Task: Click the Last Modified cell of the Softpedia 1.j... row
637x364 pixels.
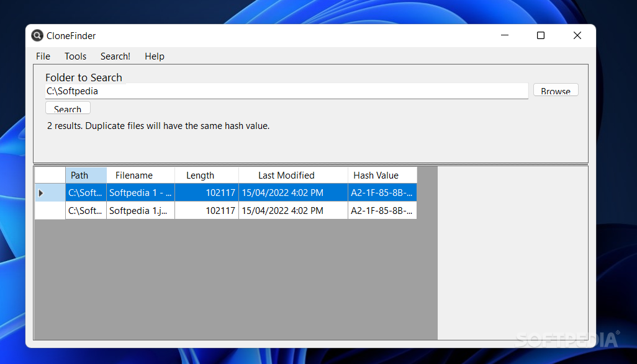Action: tap(293, 211)
